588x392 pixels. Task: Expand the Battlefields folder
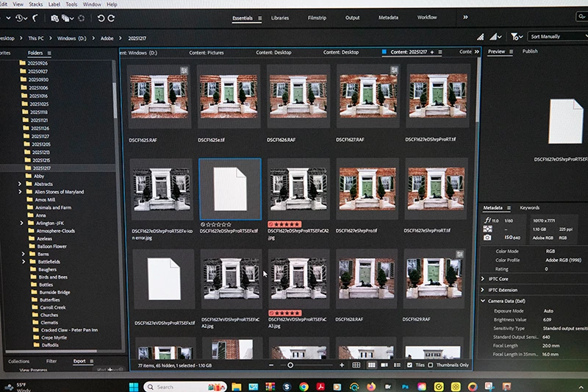[24, 262]
